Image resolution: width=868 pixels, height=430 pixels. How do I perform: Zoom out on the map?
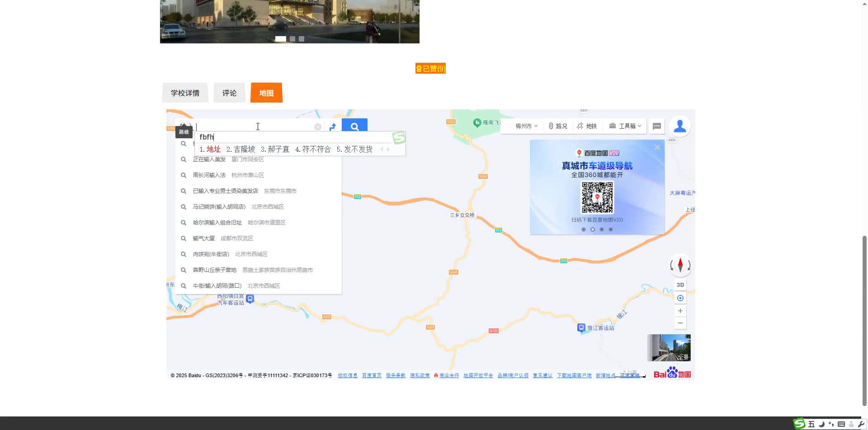coord(680,323)
